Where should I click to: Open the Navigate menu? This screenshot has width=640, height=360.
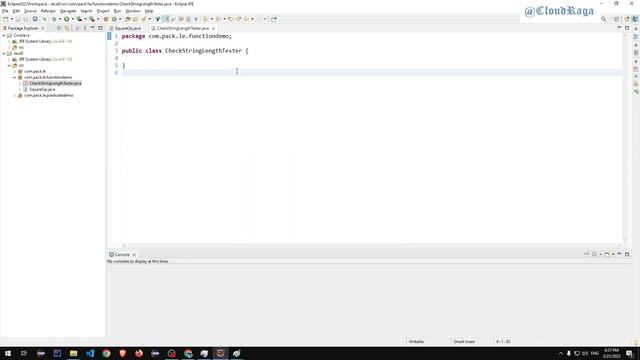(x=68, y=11)
